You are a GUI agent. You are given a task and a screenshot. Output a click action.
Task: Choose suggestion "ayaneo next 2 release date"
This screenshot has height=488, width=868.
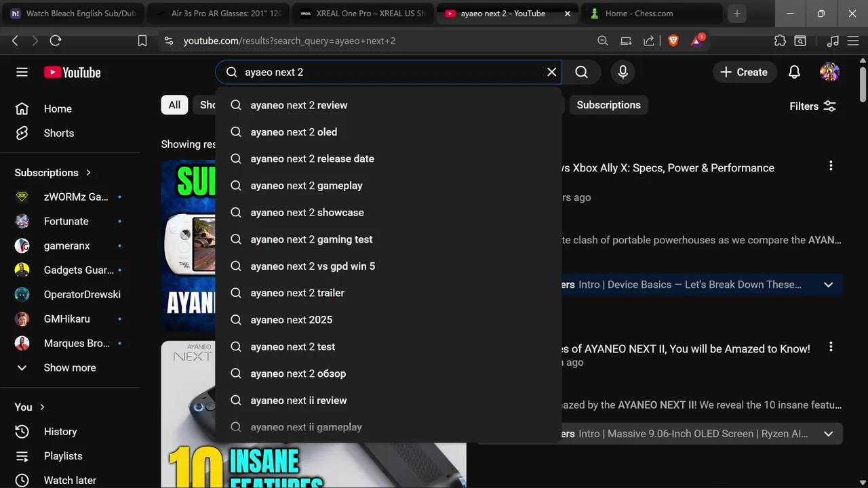pyautogui.click(x=389, y=159)
